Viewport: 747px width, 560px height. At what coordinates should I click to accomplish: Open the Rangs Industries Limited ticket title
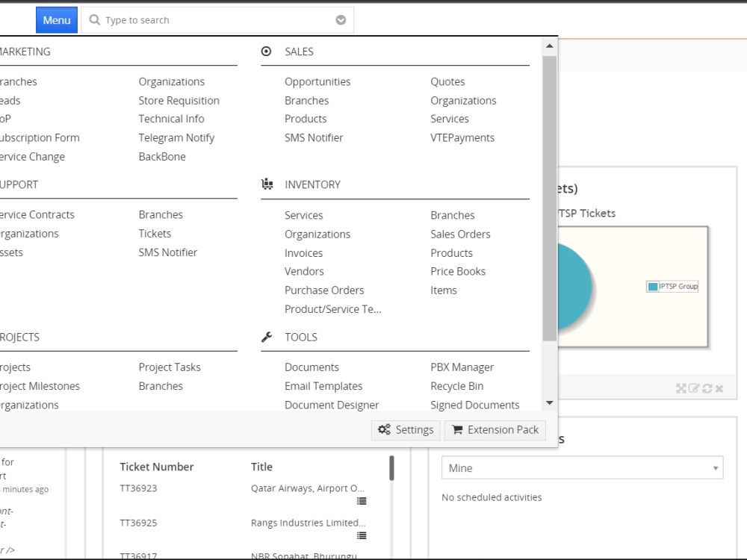coord(308,523)
